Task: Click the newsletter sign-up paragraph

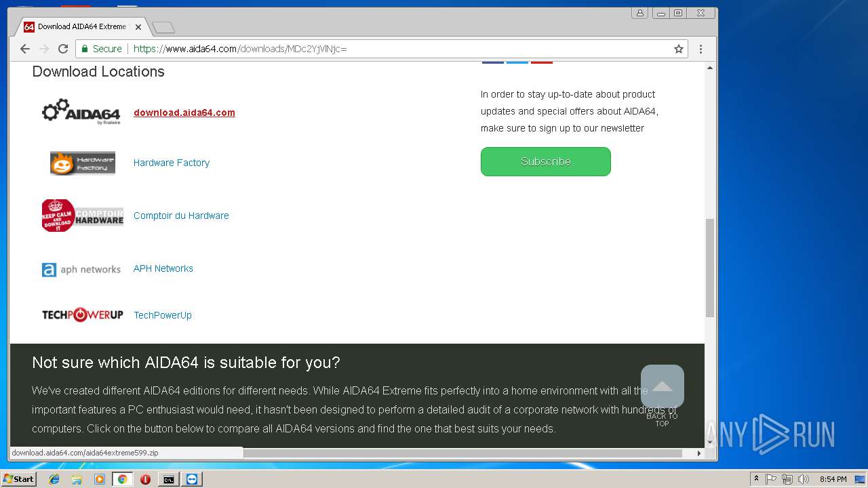Action: (x=570, y=111)
